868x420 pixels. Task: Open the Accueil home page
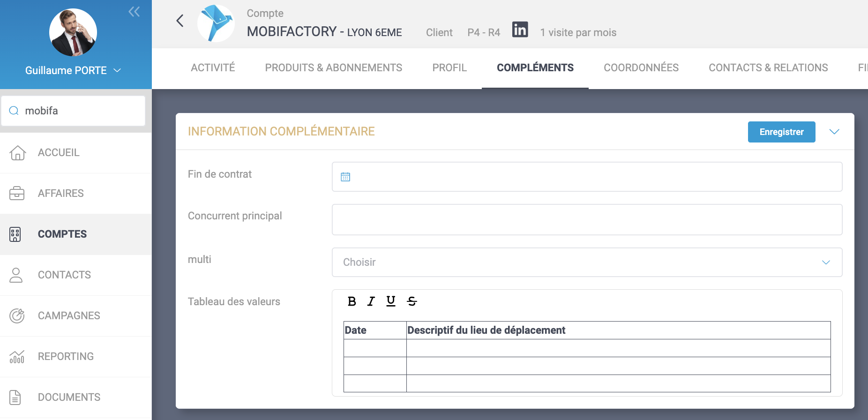[x=59, y=153]
